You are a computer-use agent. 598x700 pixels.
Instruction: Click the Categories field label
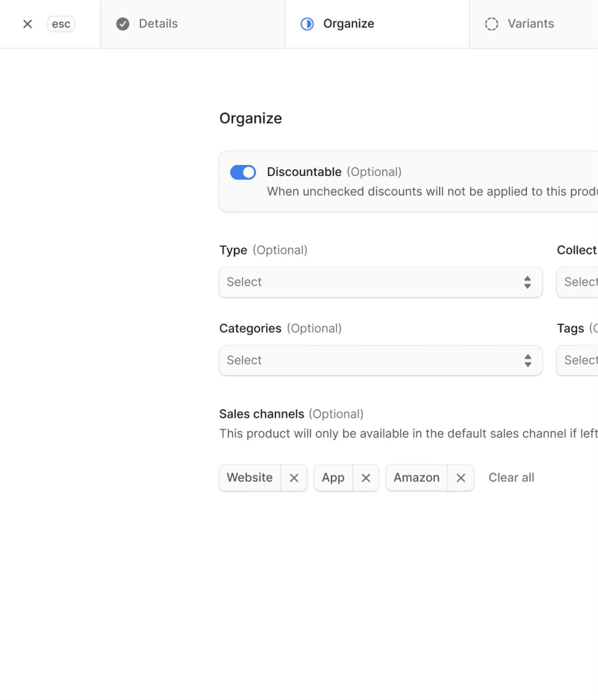[250, 328]
